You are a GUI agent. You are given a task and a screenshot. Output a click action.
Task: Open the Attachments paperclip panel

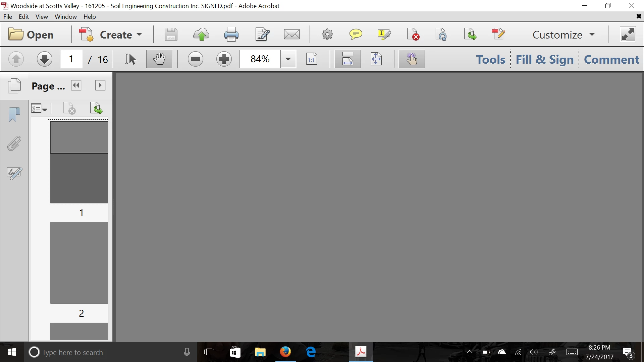click(14, 144)
